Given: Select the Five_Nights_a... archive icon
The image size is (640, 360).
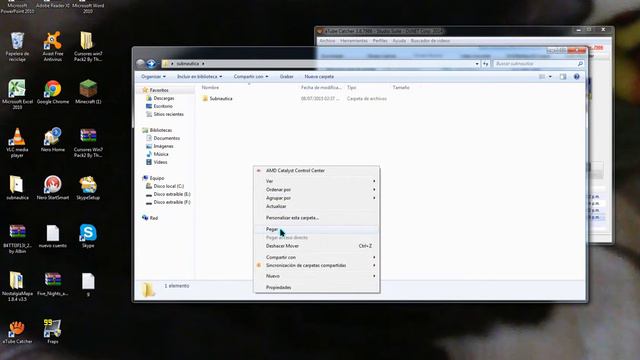Looking at the screenshot, I should [53, 284].
